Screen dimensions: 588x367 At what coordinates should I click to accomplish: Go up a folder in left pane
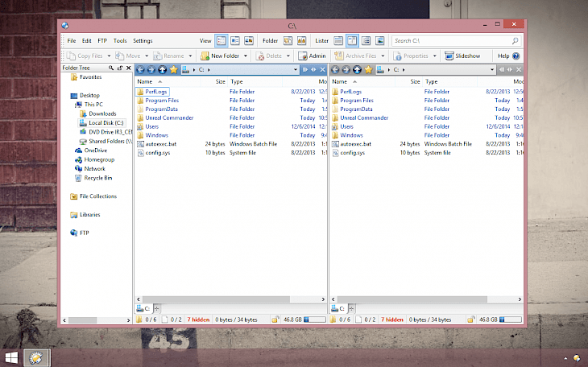click(162, 69)
